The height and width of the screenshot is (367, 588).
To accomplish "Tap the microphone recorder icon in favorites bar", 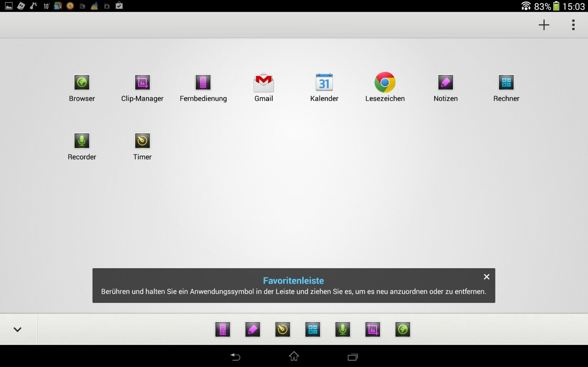I will point(343,330).
